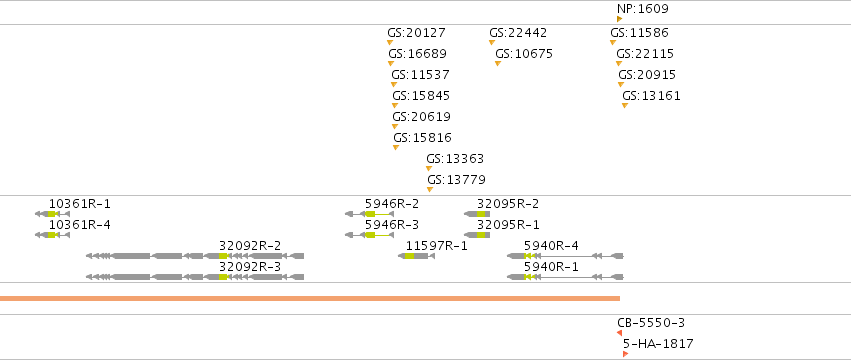
Task: Click the 32095R-2 transcript glyph
Action: coord(477,214)
